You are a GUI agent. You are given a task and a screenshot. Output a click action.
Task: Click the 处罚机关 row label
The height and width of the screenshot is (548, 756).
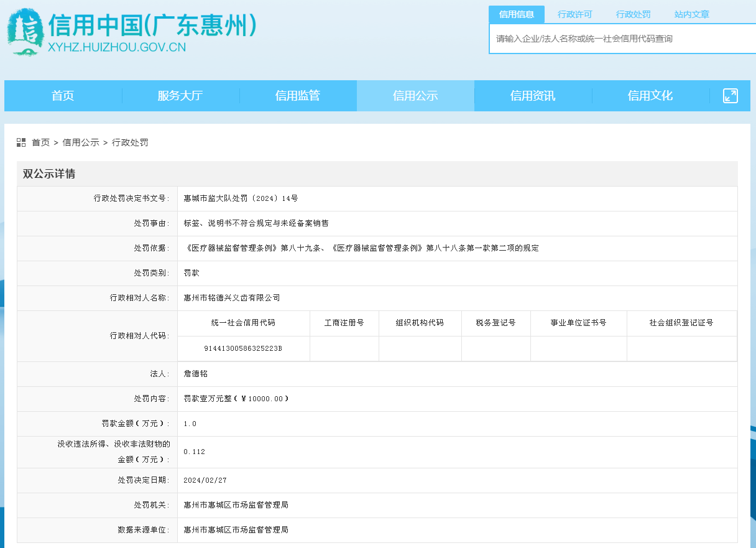[x=152, y=506]
